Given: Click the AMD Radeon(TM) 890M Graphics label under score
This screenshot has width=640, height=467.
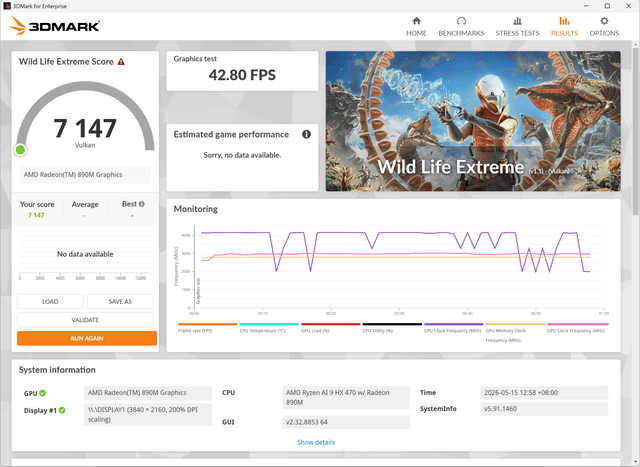Looking at the screenshot, I should 85,175.
